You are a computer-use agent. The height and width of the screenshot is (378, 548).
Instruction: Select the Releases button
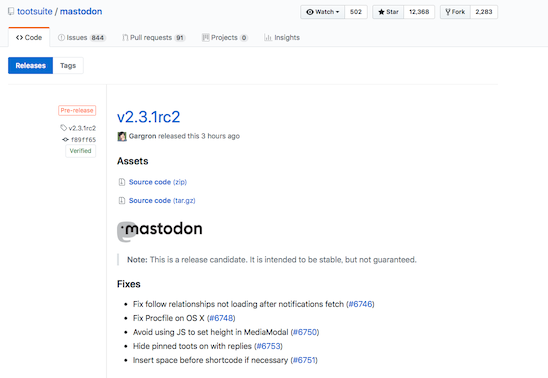click(30, 66)
